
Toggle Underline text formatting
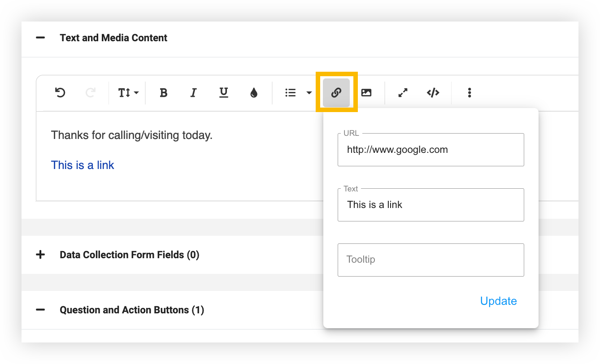tap(223, 93)
